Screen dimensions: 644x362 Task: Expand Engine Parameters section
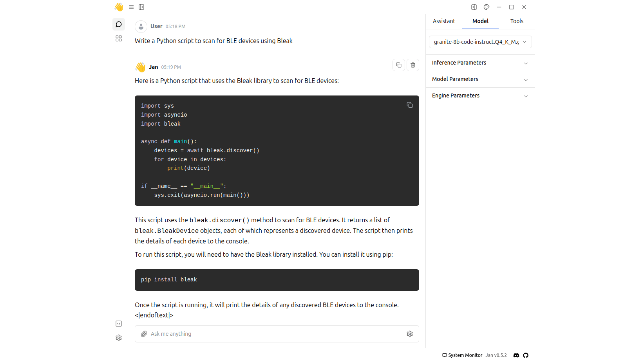(480, 96)
